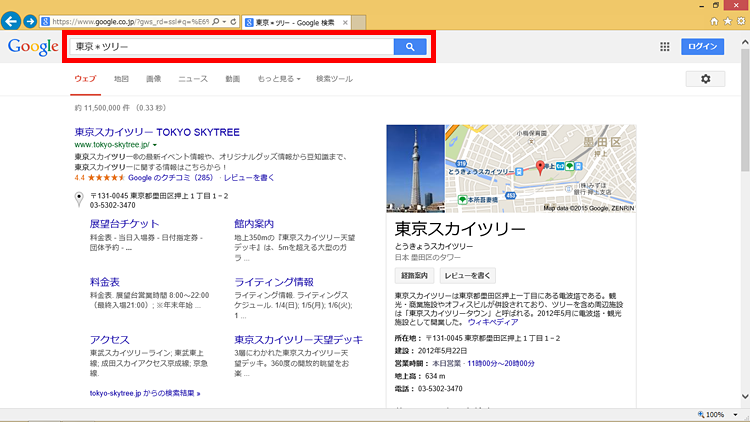Expand green arrow beside tokyo-skytree.jp URL

(x=155, y=145)
